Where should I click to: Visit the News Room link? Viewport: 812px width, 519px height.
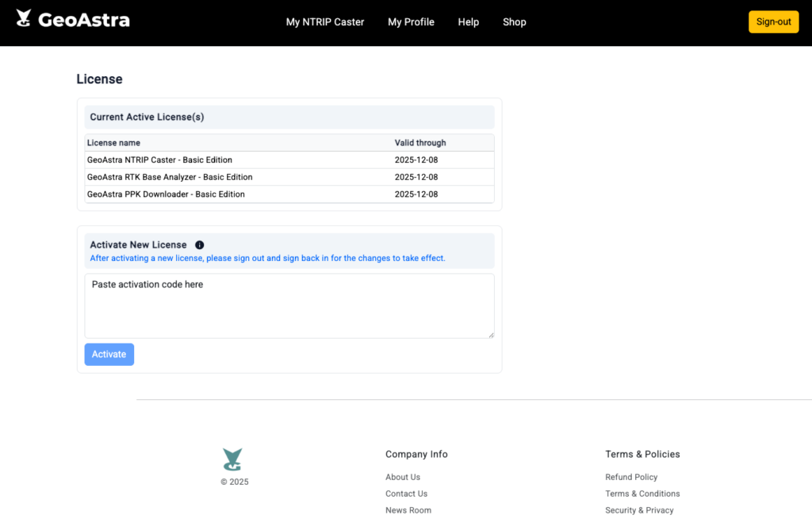click(408, 510)
